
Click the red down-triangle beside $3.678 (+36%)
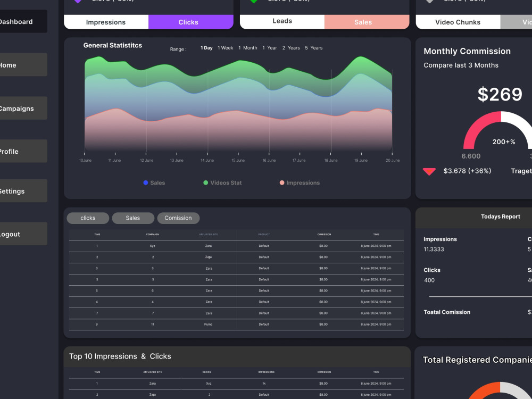click(x=429, y=171)
